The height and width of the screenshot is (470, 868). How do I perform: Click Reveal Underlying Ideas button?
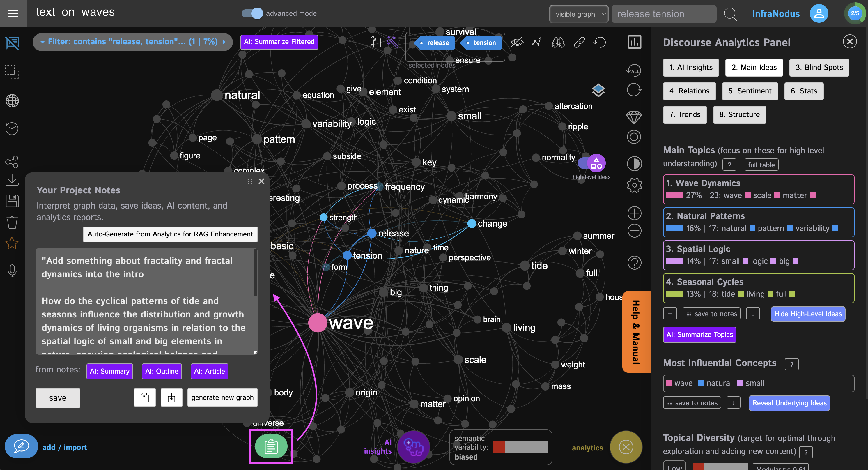pos(789,403)
